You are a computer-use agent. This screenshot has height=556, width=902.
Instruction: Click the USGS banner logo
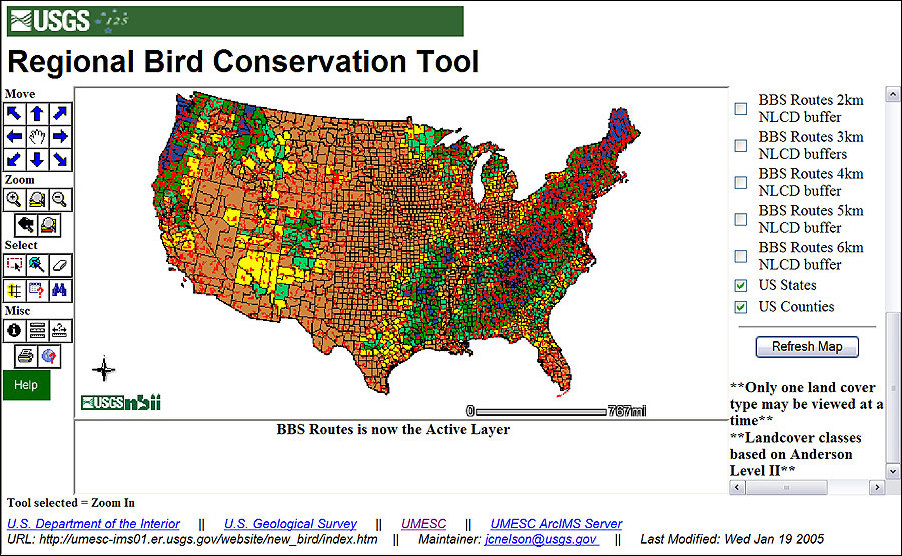point(50,21)
